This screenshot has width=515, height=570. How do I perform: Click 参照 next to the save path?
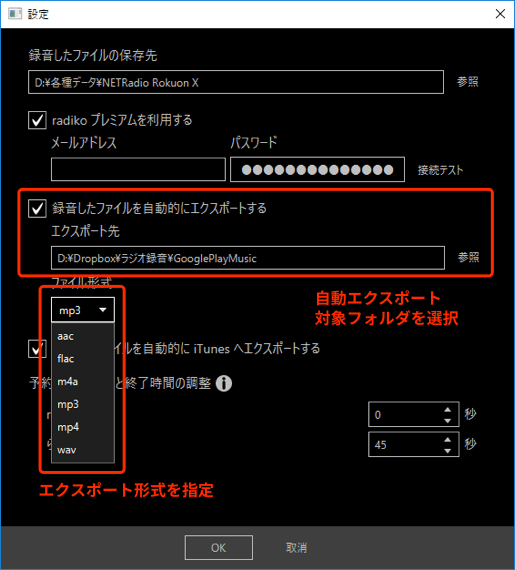[x=468, y=81]
